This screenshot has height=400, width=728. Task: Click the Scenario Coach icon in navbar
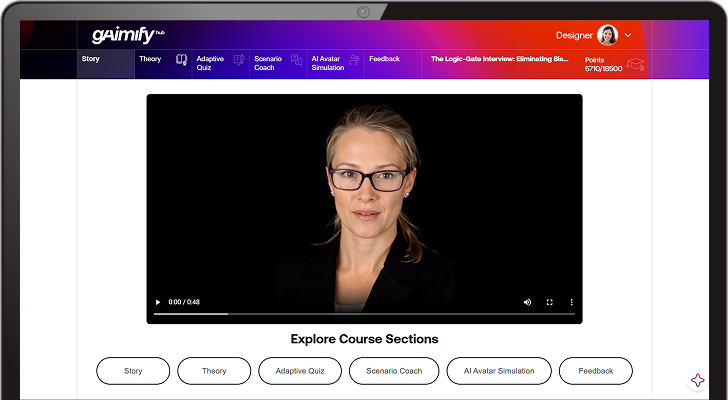(296, 60)
